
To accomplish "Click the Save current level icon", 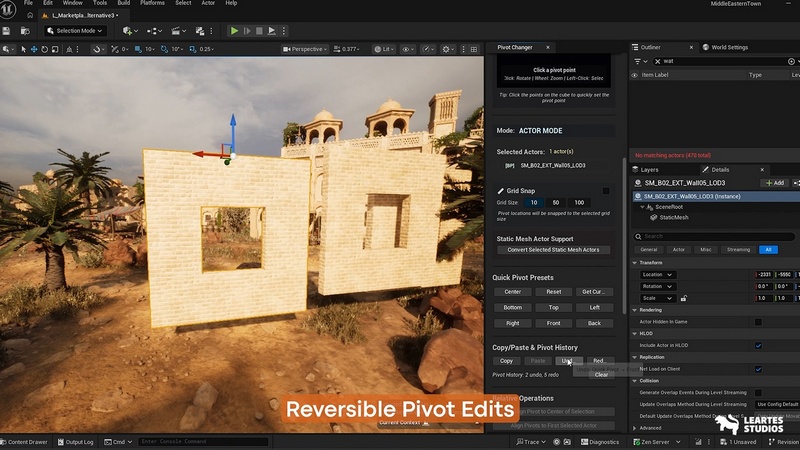I will pos(7,31).
